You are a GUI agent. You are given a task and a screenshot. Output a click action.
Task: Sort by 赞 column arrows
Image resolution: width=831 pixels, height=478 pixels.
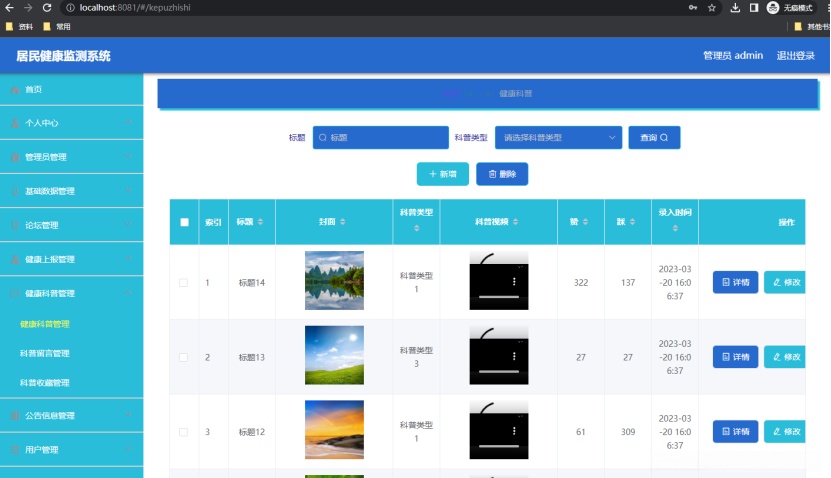click(586, 222)
